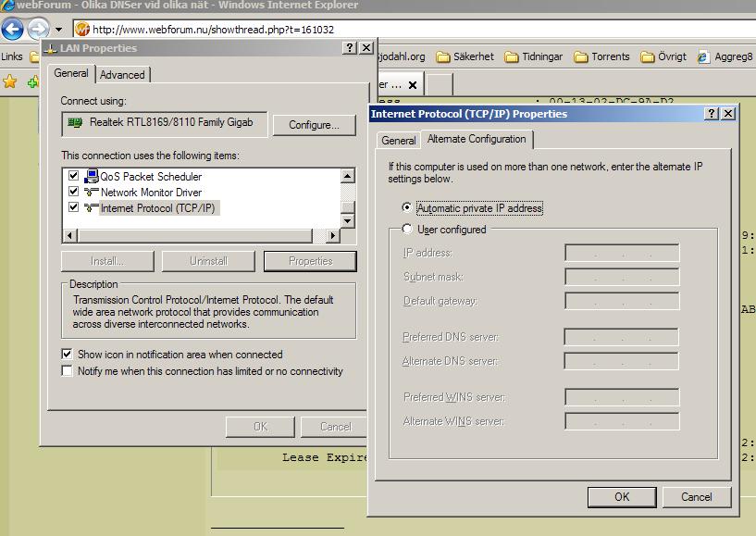The width and height of the screenshot is (756, 536).
Task: Open a new blank browser tab
Action: (x=440, y=84)
